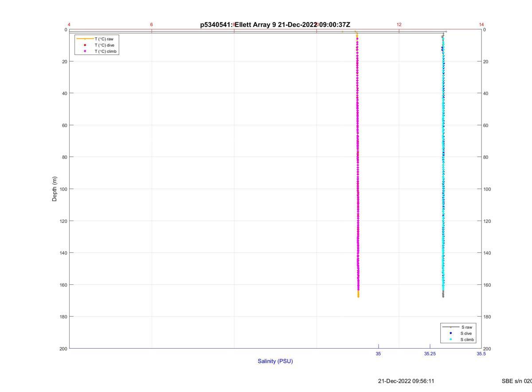This screenshot has height=392, width=532.
Task: Click the plot title p5340541 Ellett Array 9
Action: [x=275, y=25]
